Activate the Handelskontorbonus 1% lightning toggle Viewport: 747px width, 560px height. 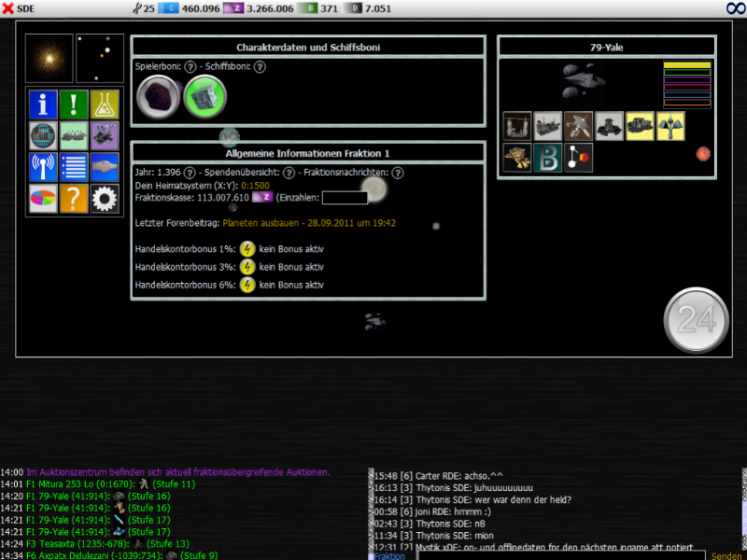tap(247, 248)
